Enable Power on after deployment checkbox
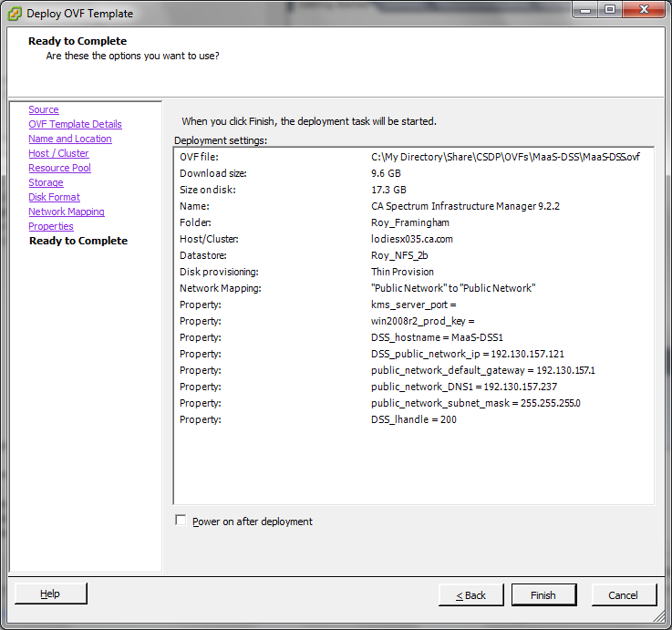The width and height of the screenshot is (672, 630). pos(181,521)
